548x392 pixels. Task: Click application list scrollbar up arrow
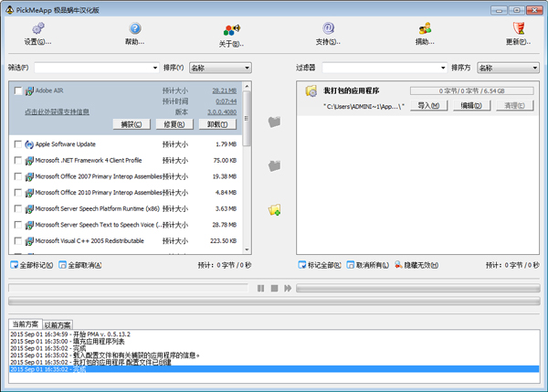[247, 86]
